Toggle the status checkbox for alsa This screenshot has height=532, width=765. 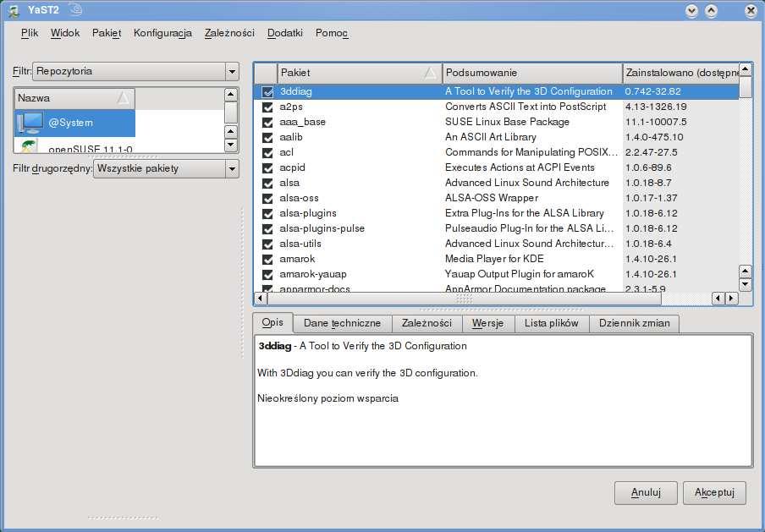[x=267, y=183]
